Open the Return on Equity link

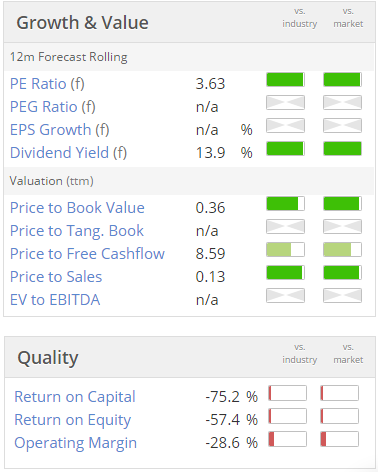pos(73,420)
